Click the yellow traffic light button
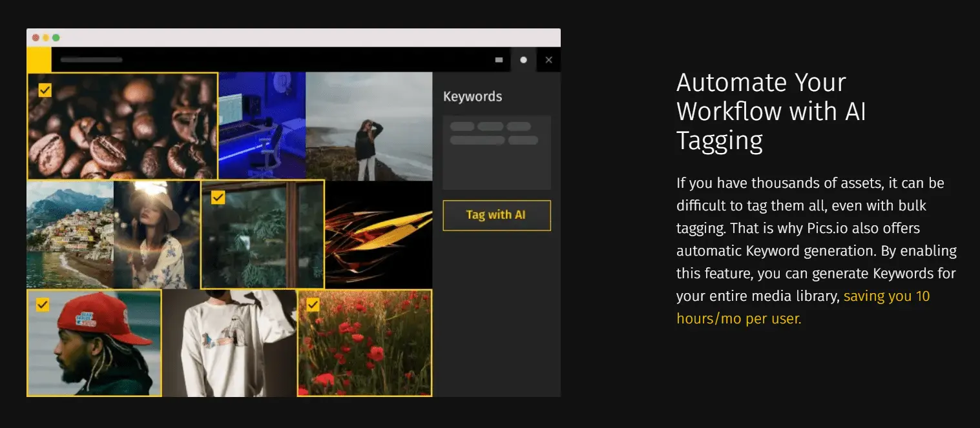Screen dimensions: 980x428 [47, 38]
